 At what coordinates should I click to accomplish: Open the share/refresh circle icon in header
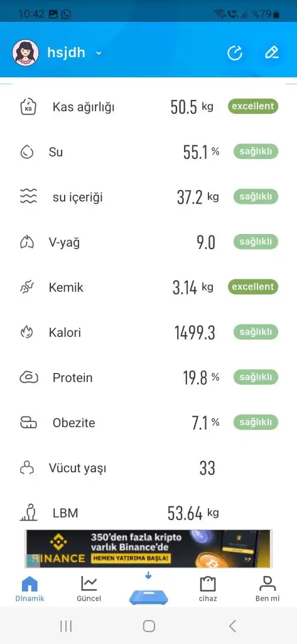(x=235, y=53)
